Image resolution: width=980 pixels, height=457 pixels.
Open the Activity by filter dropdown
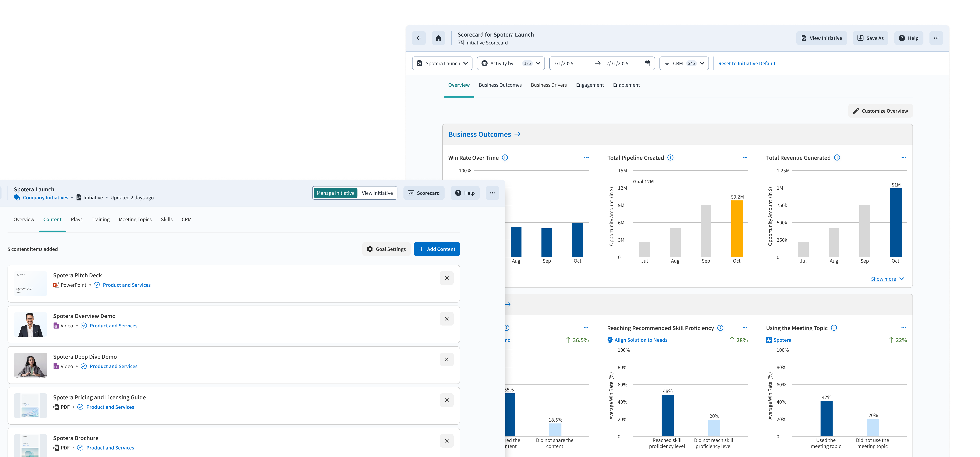click(511, 63)
